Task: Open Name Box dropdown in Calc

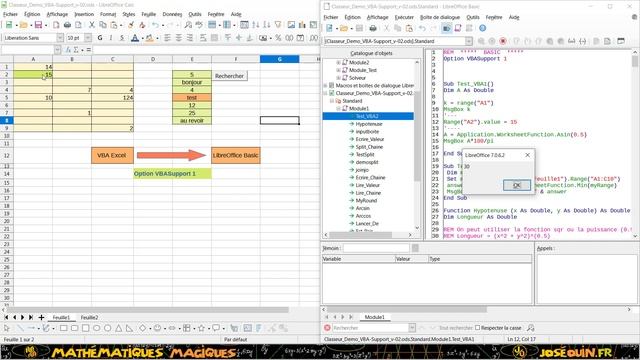Action: 57,50
